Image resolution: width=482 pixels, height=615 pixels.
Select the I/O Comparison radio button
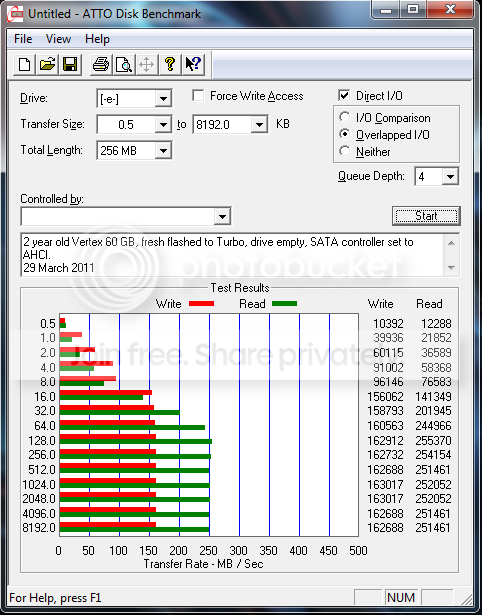coord(344,117)
